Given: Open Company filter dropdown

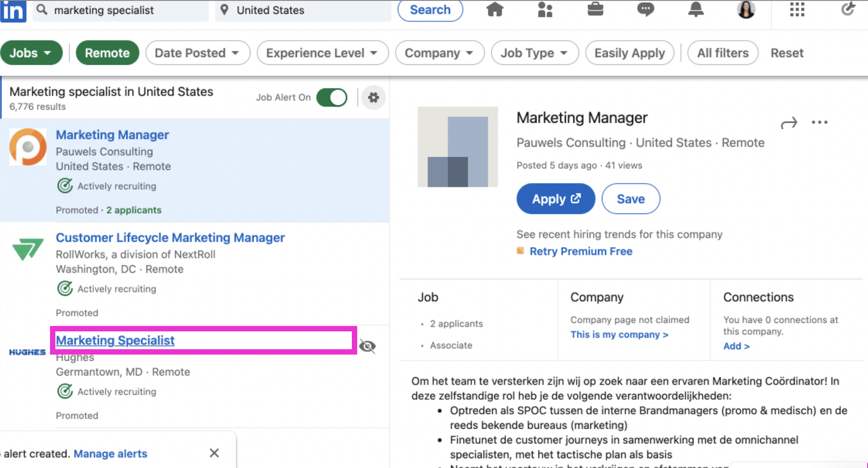Looking at the screenshot, I should coord(439,53).
